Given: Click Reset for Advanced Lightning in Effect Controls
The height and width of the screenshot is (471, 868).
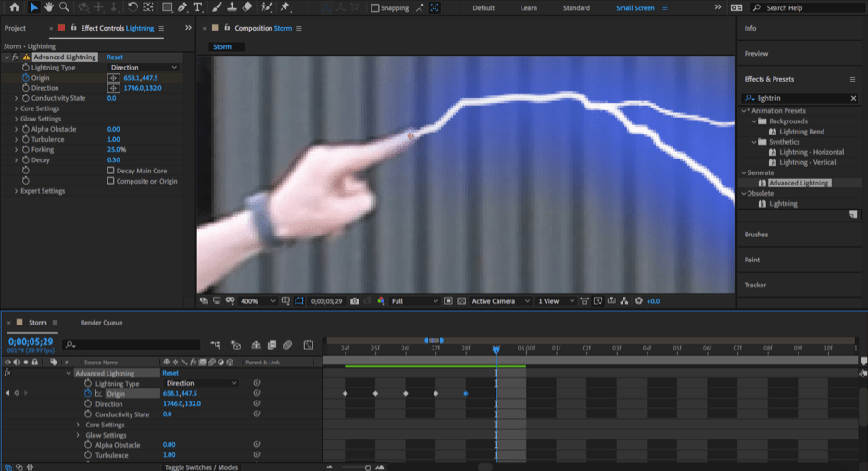Looking at the screenshot, I should [114, 57].
